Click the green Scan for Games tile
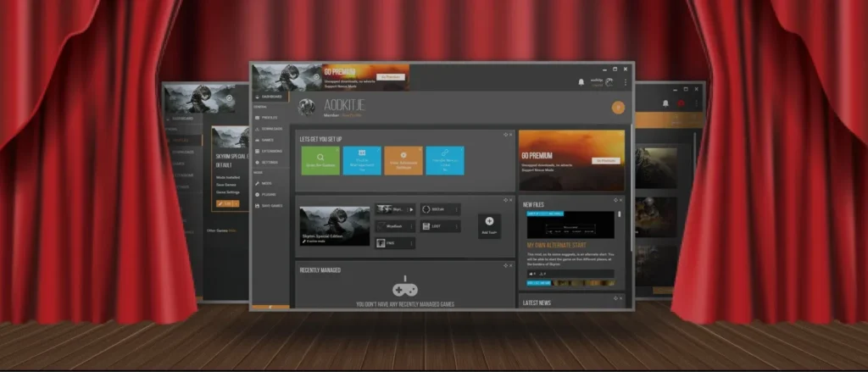This screenshot has height=372, width=868. click(x=320, y=160)
